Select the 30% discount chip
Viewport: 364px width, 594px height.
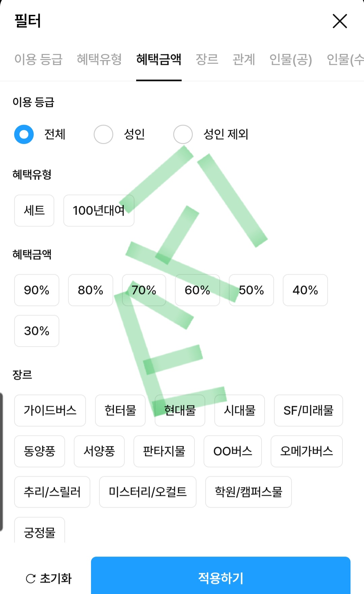[37, 331]
